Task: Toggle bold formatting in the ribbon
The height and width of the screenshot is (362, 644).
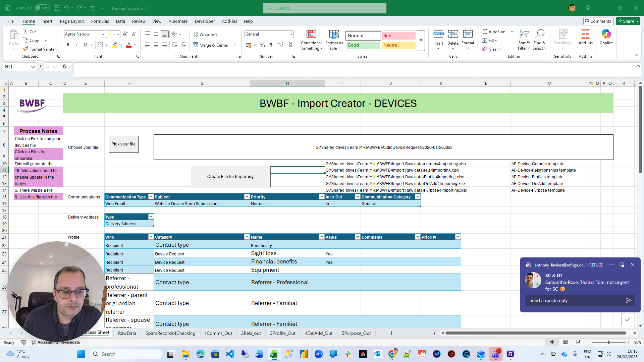Action: tap(68, 45)
